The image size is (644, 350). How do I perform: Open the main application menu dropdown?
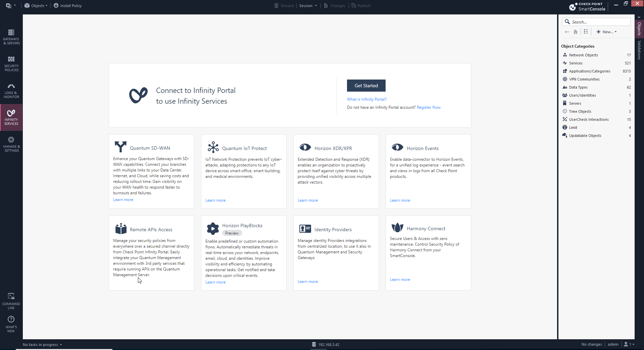pos(11,6)
